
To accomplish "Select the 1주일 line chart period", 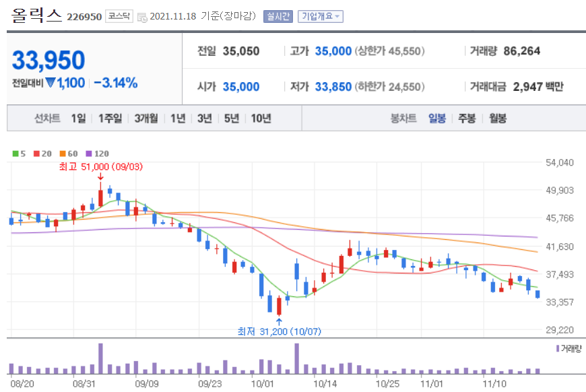I will 110,119.
